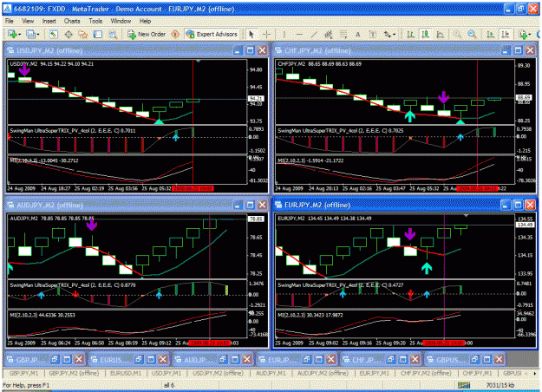Image resolution: width=542 pixels, height=392 pixels.
Task: Expand the New Chart dropdown arrow
Action: point(20,34)
